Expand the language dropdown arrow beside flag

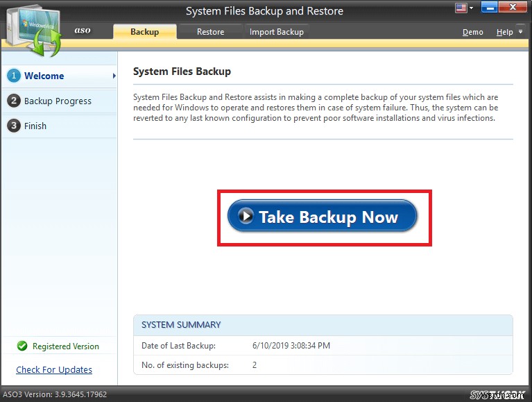471,8
